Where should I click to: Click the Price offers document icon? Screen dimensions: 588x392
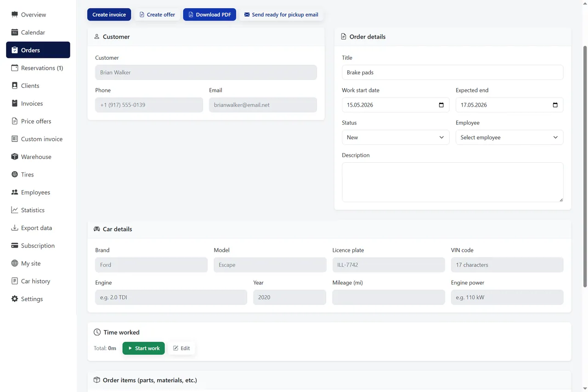tap(15, 121)
